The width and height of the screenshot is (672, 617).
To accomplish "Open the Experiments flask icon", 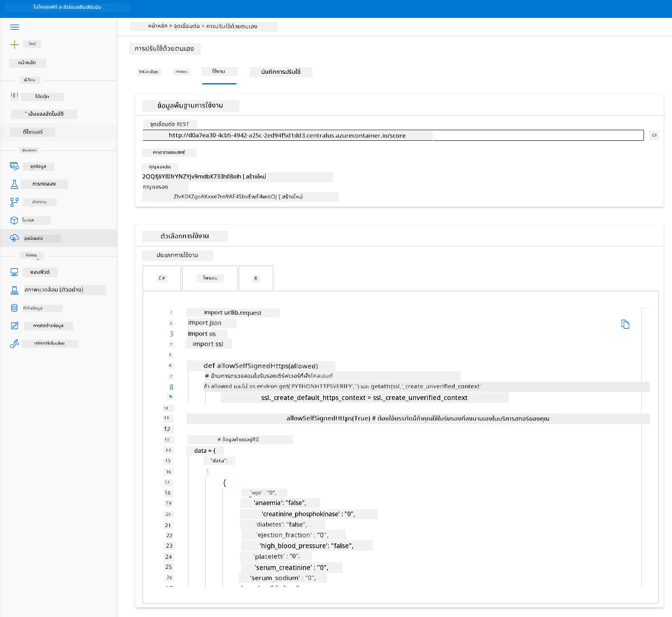I will coord(15,184).
